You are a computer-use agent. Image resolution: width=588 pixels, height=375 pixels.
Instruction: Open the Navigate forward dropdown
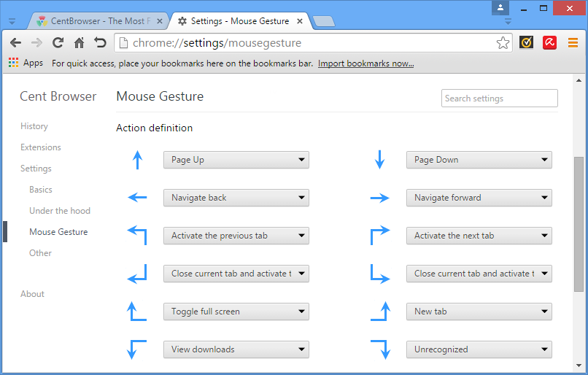[479, 198]
